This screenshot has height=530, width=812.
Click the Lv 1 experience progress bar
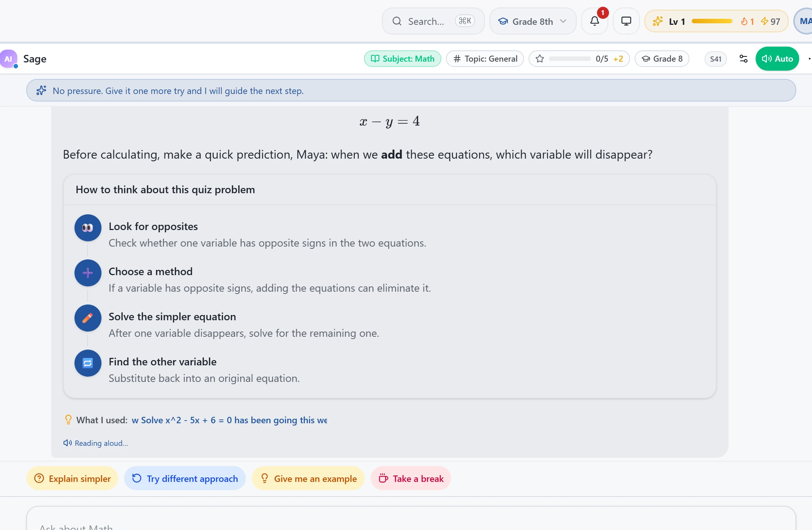click(712, 21)
